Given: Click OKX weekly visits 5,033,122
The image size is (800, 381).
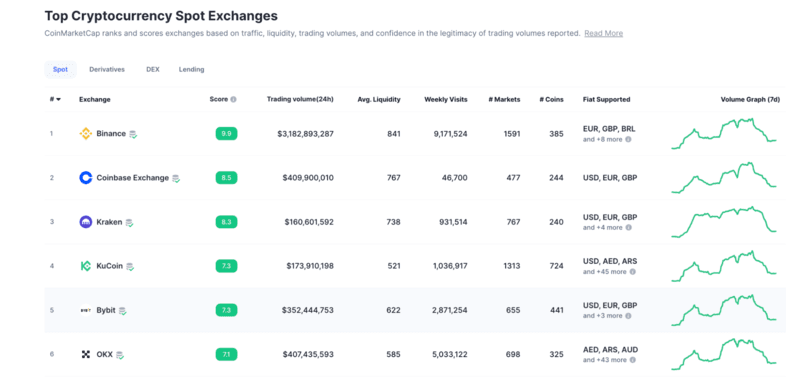Looking at the screenshot, I should click(x=451, y=354).
